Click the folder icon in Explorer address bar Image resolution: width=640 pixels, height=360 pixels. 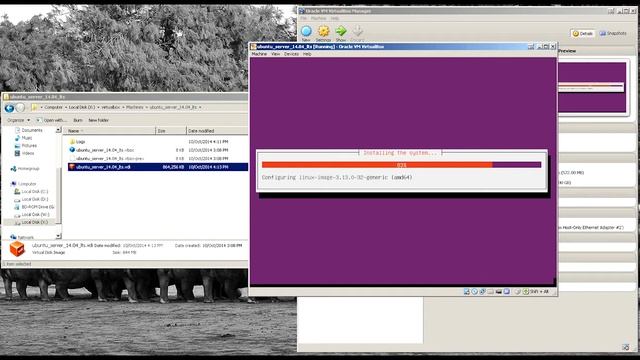click(x=35, y=107)
